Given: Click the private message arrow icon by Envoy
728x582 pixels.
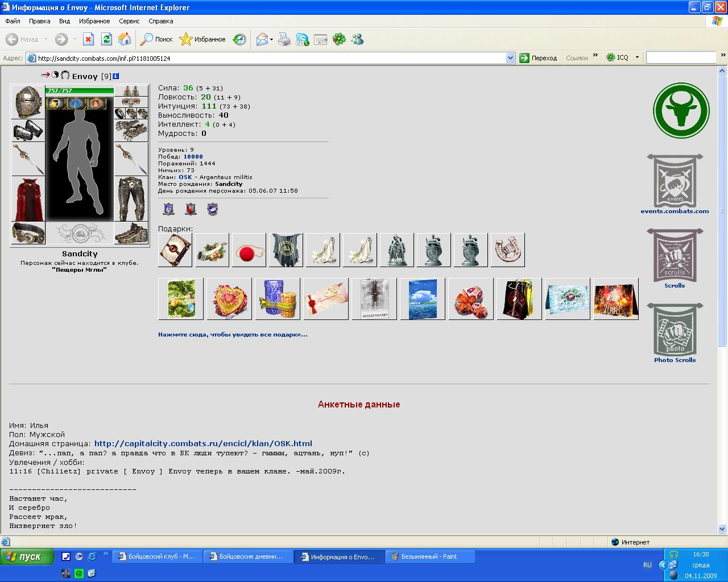Looking at the screenshot, I should coord(45,75).
